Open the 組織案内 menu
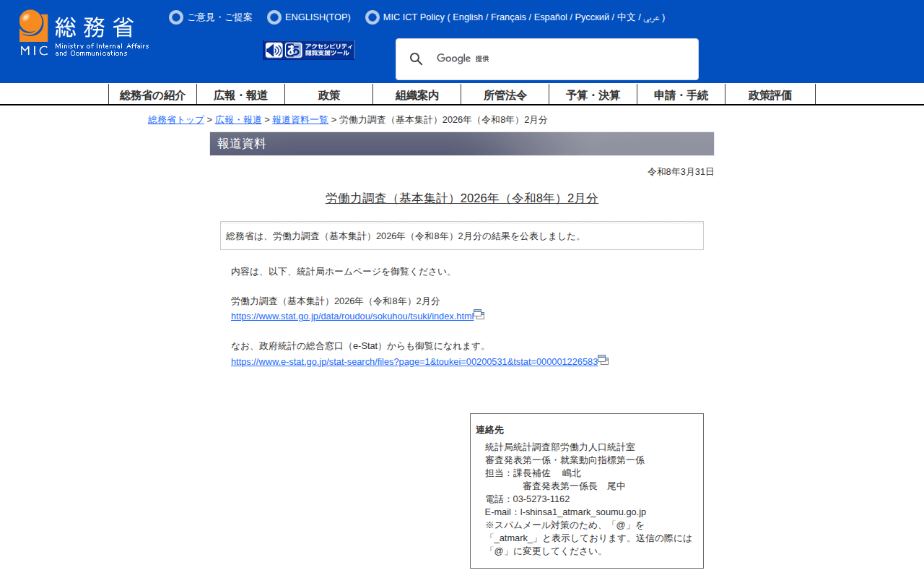 point(417,95)
